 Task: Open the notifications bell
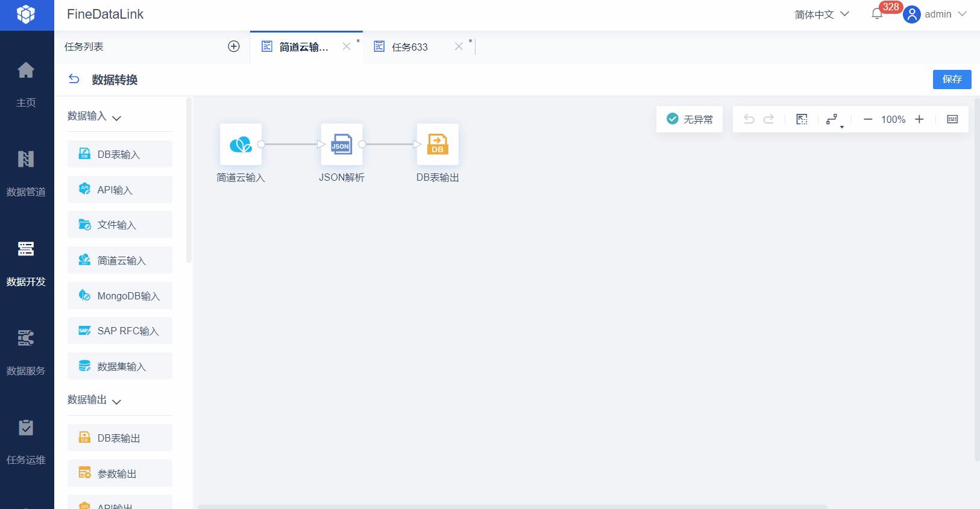(x=877, y=14)
